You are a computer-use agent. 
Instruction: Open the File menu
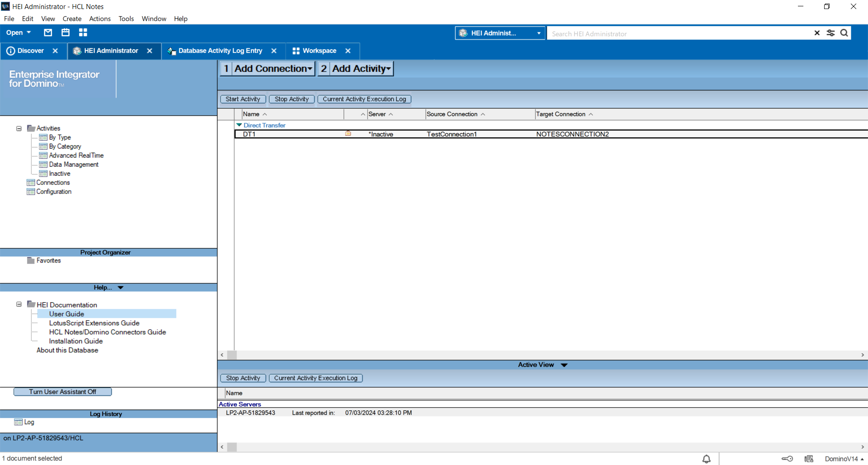point(9,19)
